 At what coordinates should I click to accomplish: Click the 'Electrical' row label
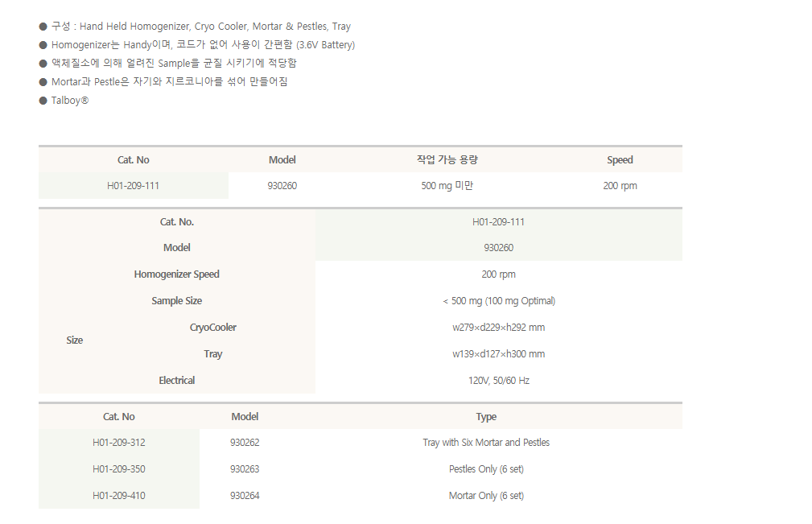coord(176,381)
